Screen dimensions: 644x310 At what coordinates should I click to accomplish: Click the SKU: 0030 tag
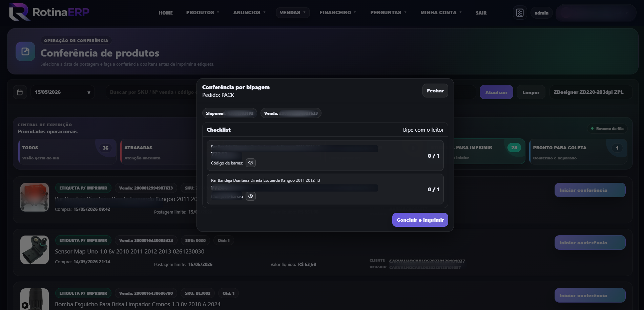(x=195, y=241)
